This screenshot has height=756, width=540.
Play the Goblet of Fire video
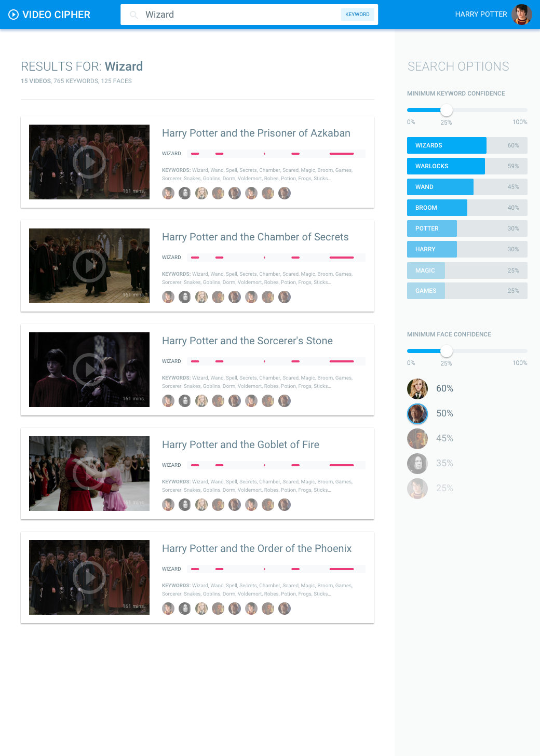coord(89,474)
